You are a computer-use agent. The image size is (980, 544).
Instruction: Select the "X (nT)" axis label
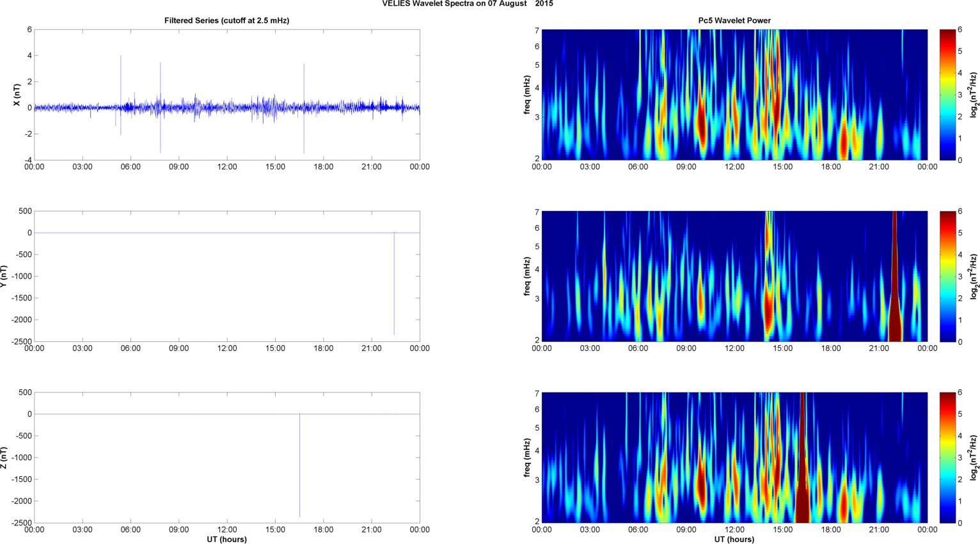pyautogui.click(x=18, y=95)
